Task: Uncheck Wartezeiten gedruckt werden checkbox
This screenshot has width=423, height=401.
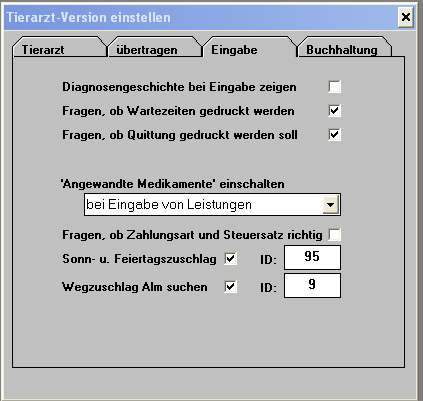Action: [x=334, y=111]
